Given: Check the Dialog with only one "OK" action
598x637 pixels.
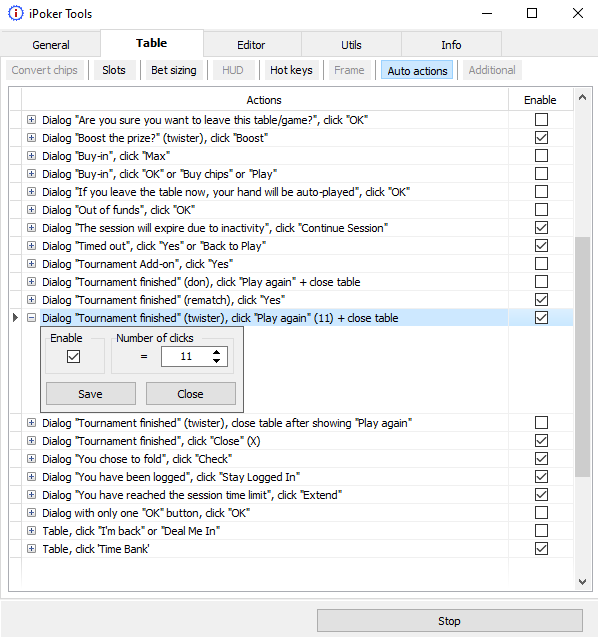Looking at the screenshot, I should pos(541,513).
